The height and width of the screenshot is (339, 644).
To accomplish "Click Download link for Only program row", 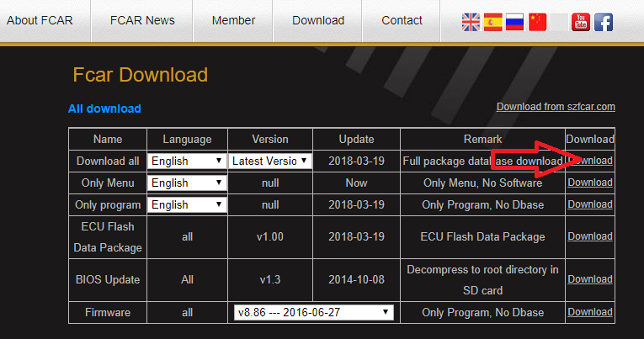I will click(x=590, y=204).
